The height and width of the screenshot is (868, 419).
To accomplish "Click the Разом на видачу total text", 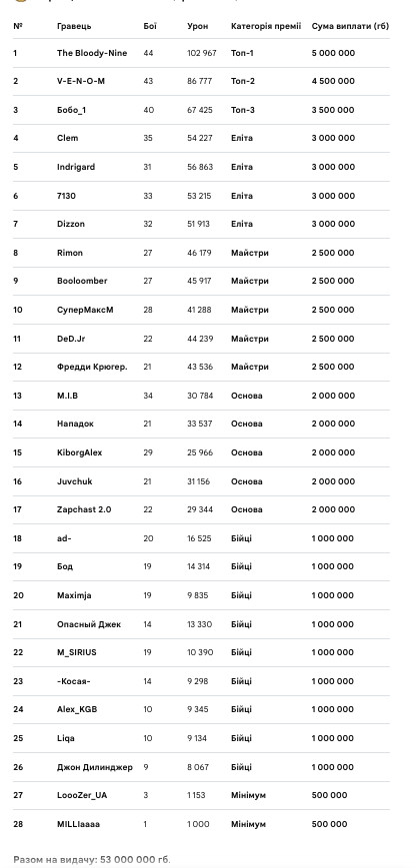I will pyautogui.click(x=92, y=860).
